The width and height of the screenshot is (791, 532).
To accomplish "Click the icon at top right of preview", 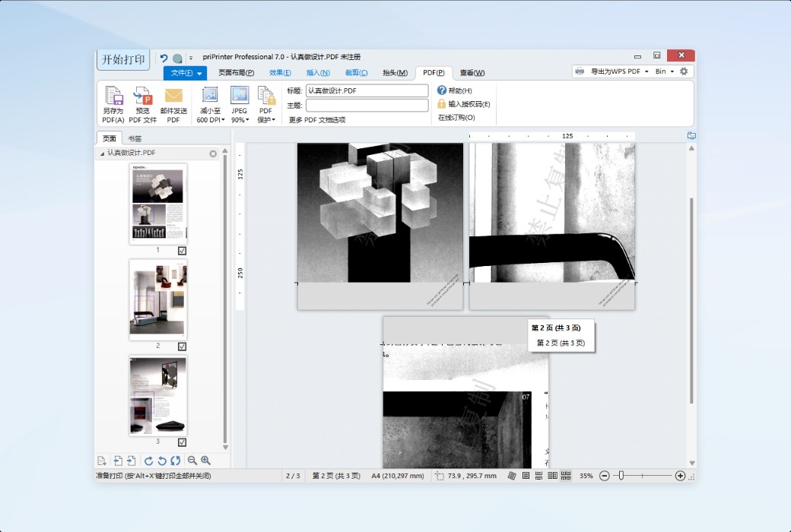I will pyautogui.click(x=691, y=135).
